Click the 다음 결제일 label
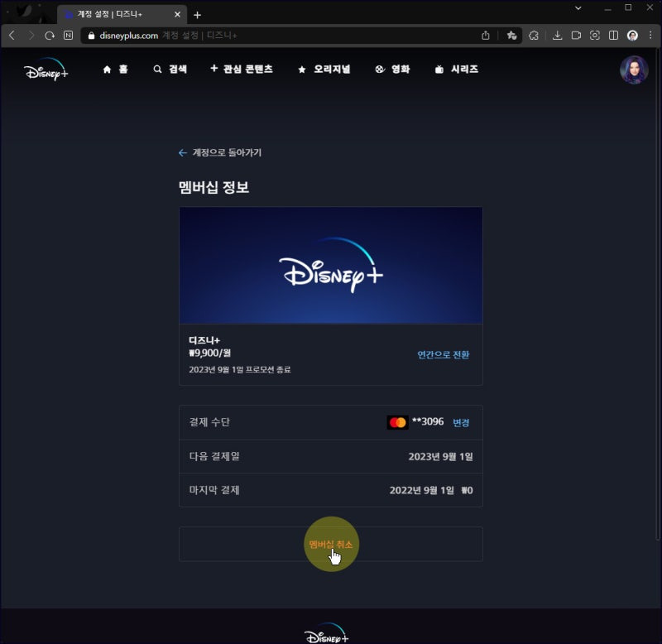The image size is (662, 644). pos(214,456)
